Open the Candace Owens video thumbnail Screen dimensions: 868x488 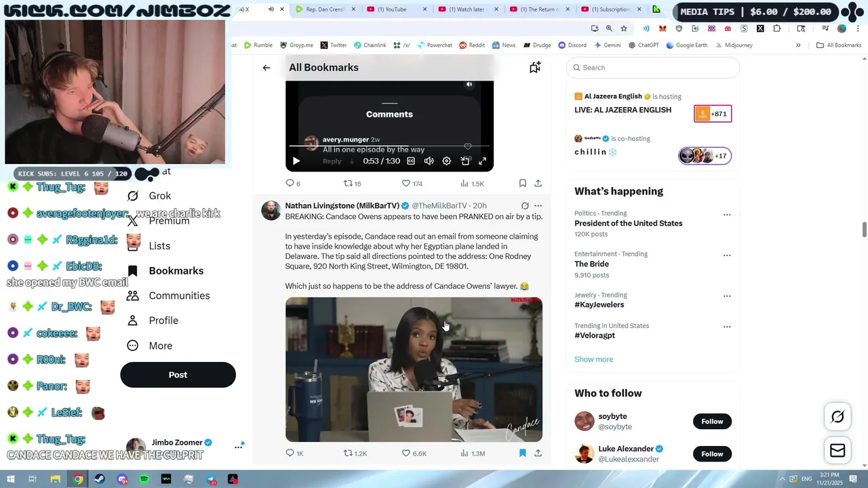point(414,369)
